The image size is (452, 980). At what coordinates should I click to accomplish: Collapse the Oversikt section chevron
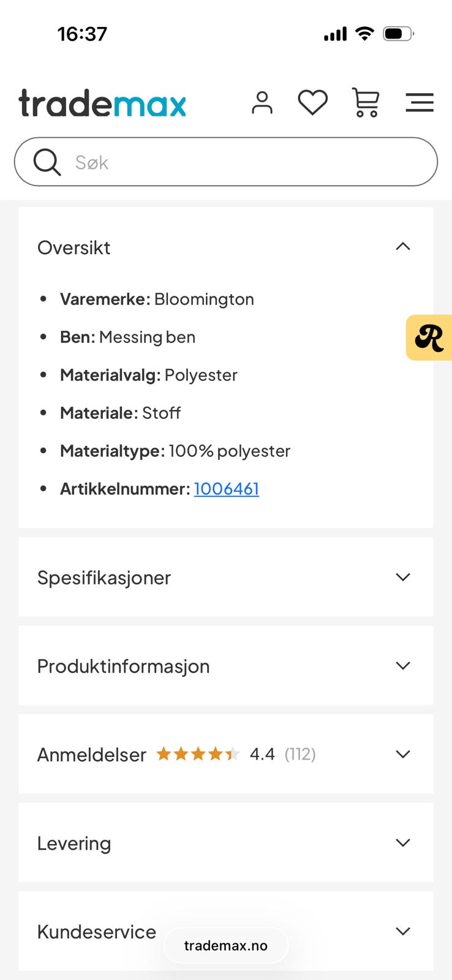pos(402,247)
